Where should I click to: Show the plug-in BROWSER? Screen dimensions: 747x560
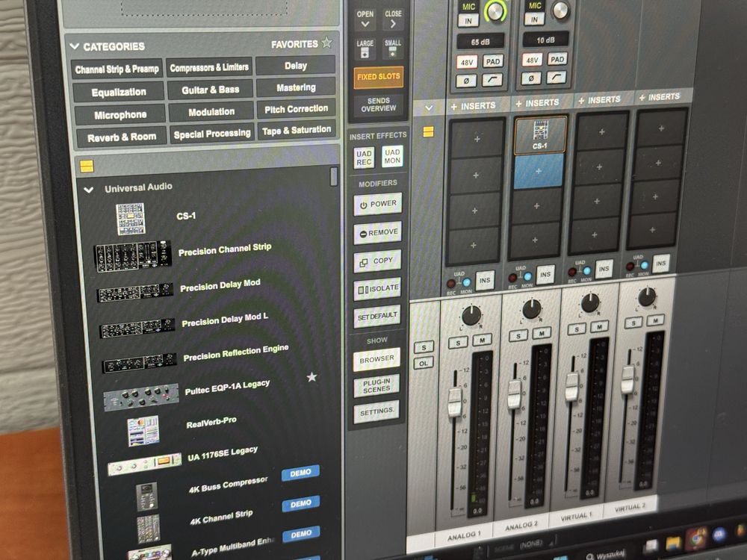pos(376,360)
